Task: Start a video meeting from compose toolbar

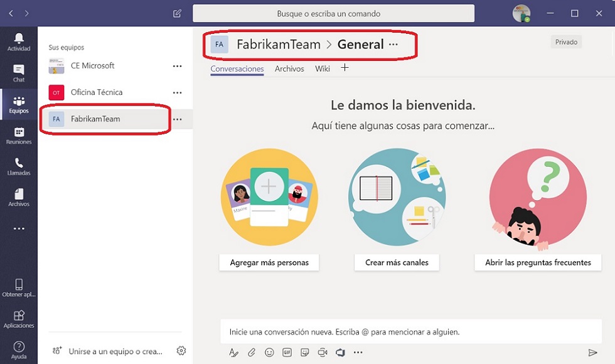Action: pyautogui.click(x=323, y=352)
